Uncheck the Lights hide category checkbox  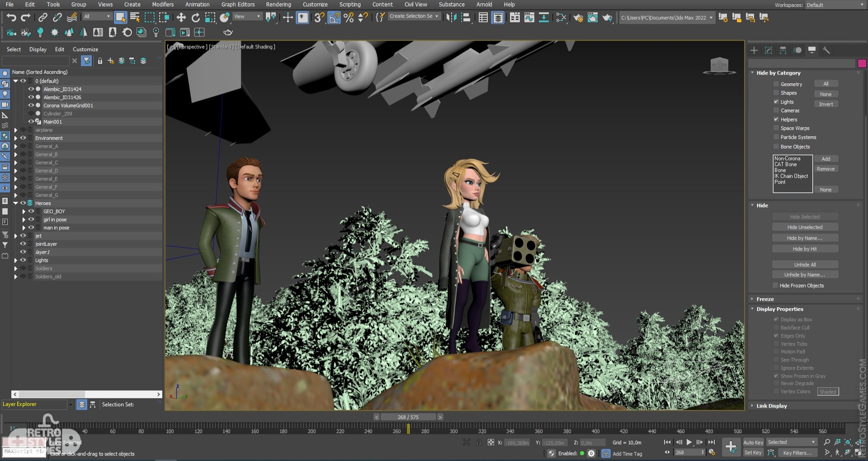coord(776,102)
